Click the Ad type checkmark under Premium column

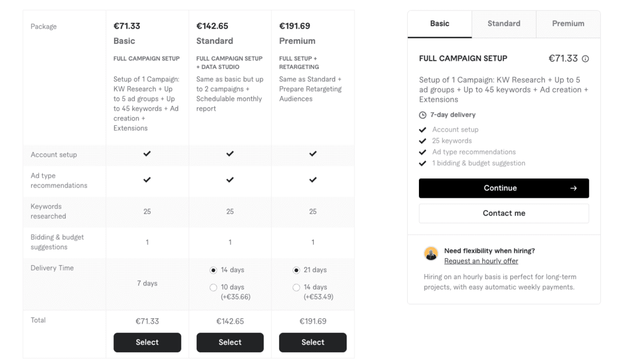pyautogui.click(x=313, y=180)
